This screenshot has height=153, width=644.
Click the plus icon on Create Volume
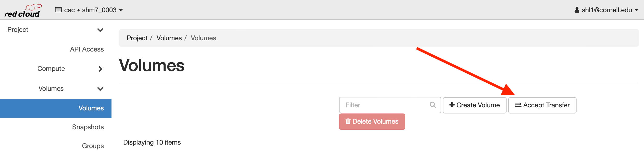coord(452,105)
